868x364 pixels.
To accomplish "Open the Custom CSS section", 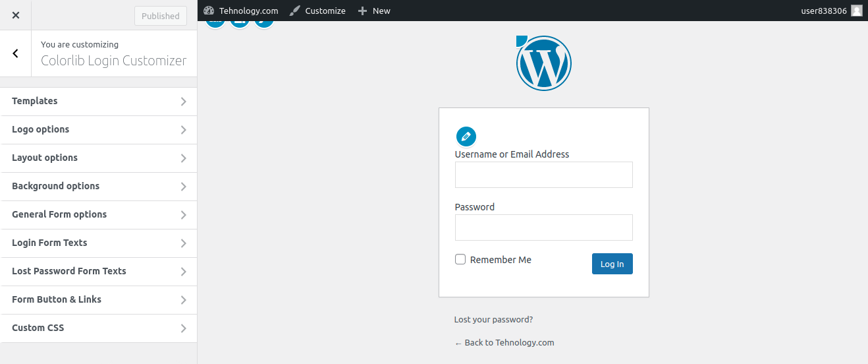I will [99, 328].
